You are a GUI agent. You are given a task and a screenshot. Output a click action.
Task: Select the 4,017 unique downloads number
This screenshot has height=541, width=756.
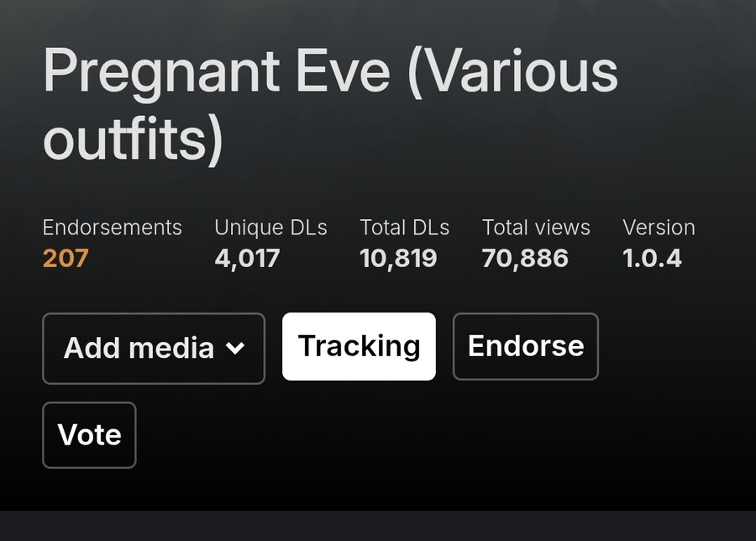[x=247, y=259]
